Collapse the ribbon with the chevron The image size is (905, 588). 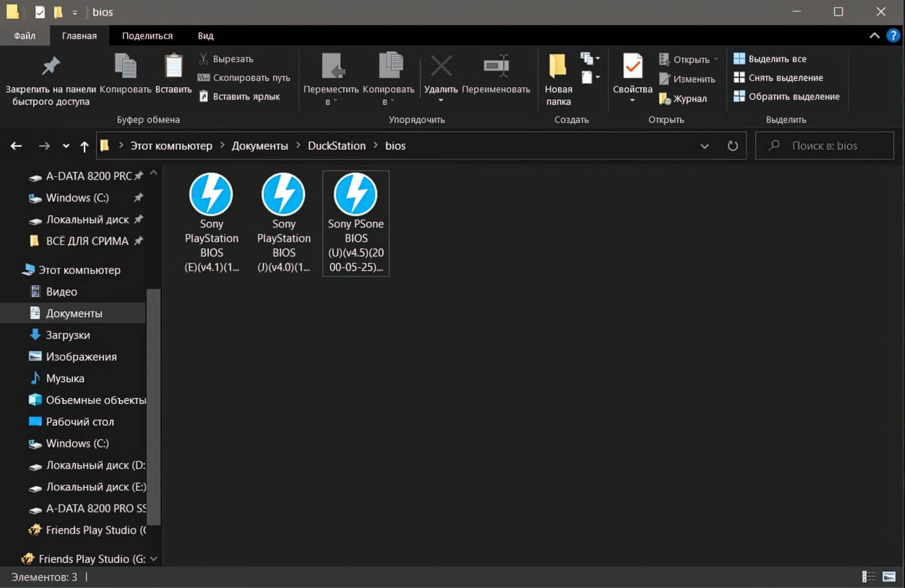click(874, 36)
